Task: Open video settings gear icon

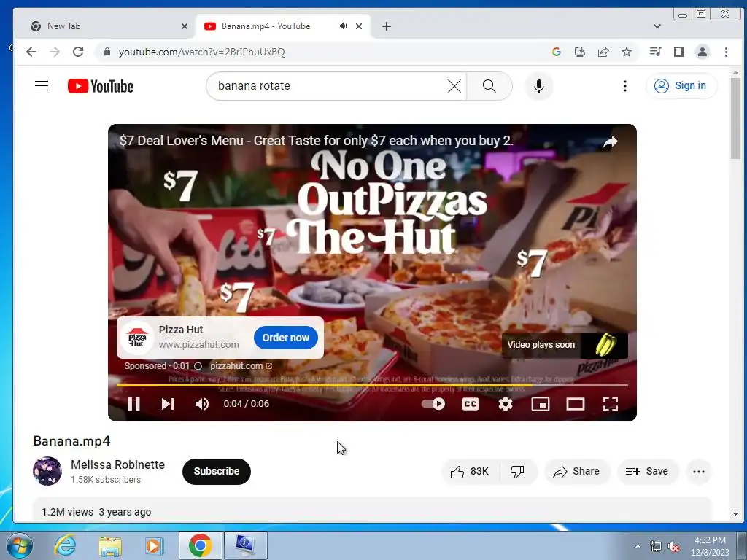Action: pos(505,404)
